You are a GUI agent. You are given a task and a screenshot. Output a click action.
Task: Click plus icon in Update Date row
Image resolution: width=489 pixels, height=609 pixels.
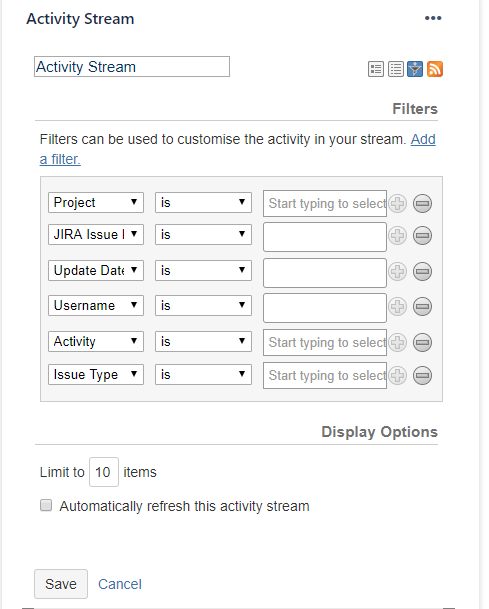[x=397, y=271]
